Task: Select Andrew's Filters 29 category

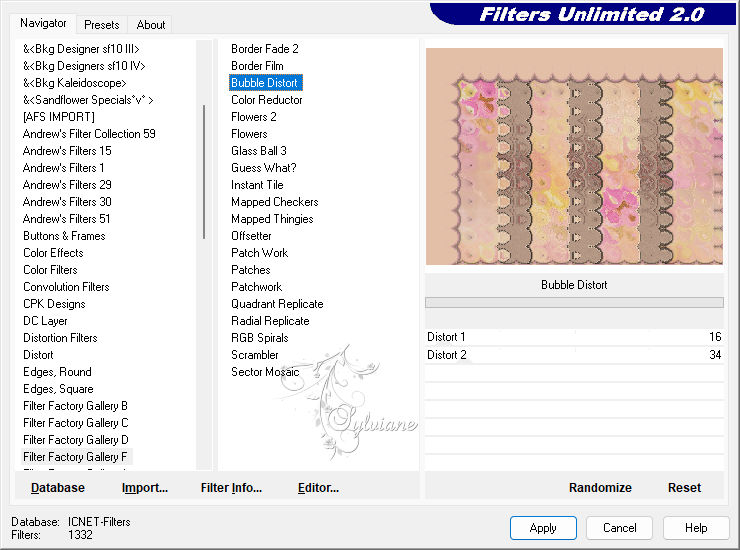Action: point(67,185)
